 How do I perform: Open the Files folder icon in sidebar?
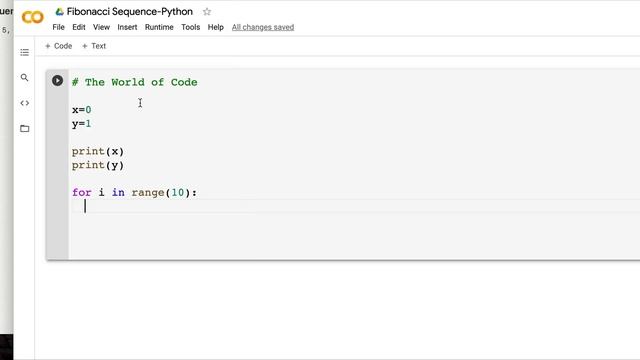pos(24,129)
